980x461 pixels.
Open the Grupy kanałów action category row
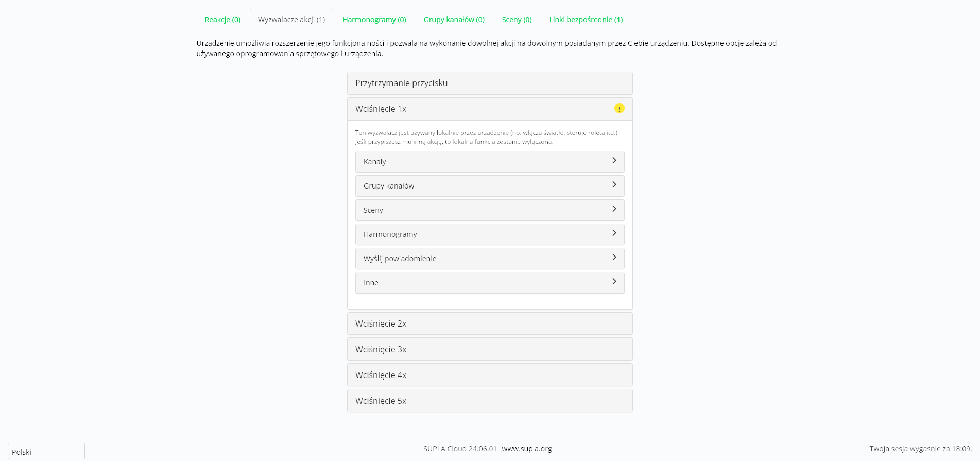tap(490, 186)
